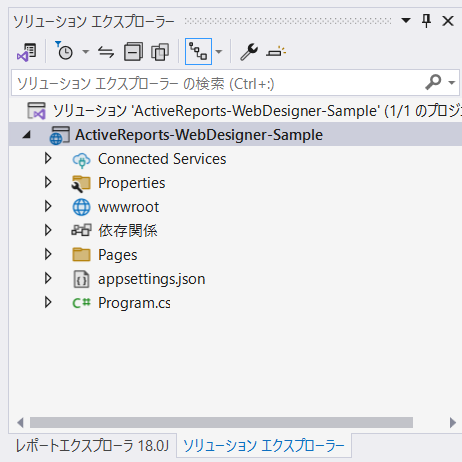
Task: Open the pending changes filter
Action: click(64, 51)
